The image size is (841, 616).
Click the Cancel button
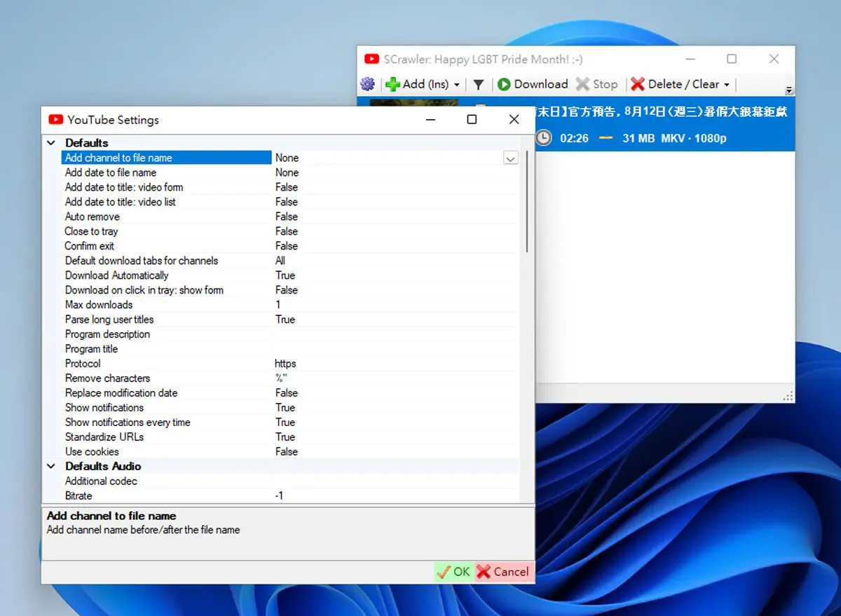point(503,572)
